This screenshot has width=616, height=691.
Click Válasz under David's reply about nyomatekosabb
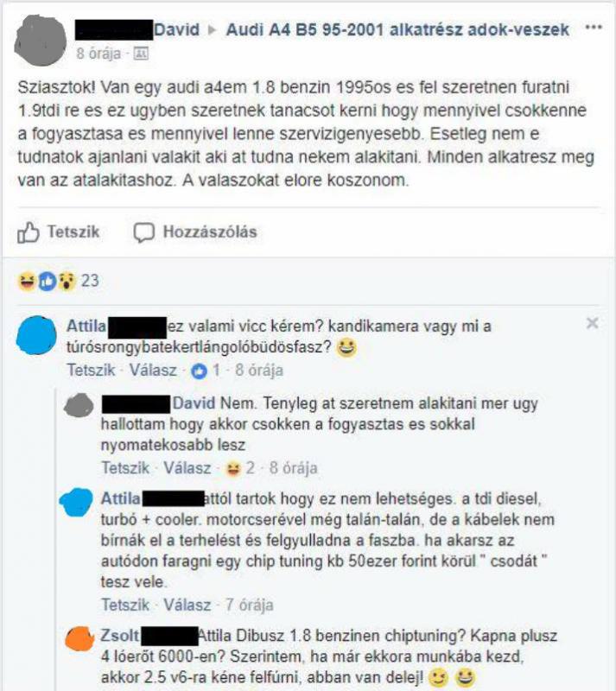click(x=187, y=468)
